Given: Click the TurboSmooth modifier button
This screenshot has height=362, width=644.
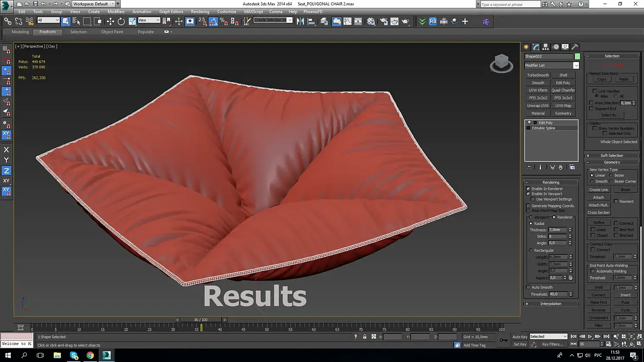Looking at the screenshot, I should point(538,75).
